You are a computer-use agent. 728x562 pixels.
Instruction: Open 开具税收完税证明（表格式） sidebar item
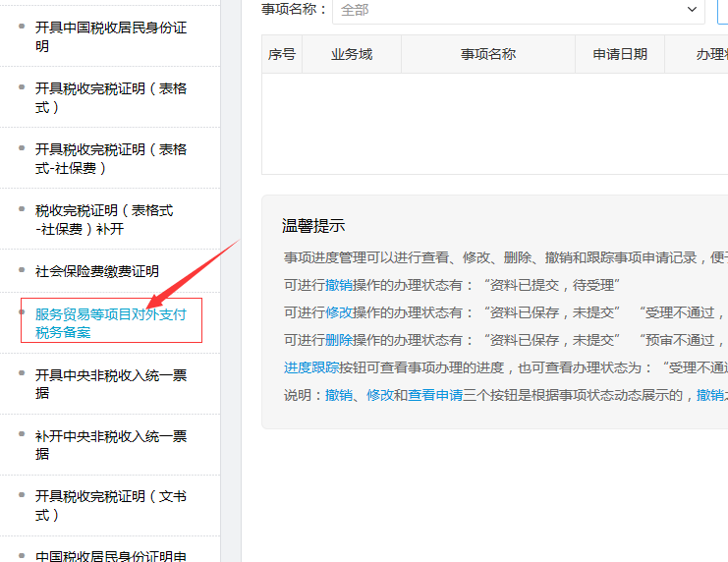pos(110,98)
